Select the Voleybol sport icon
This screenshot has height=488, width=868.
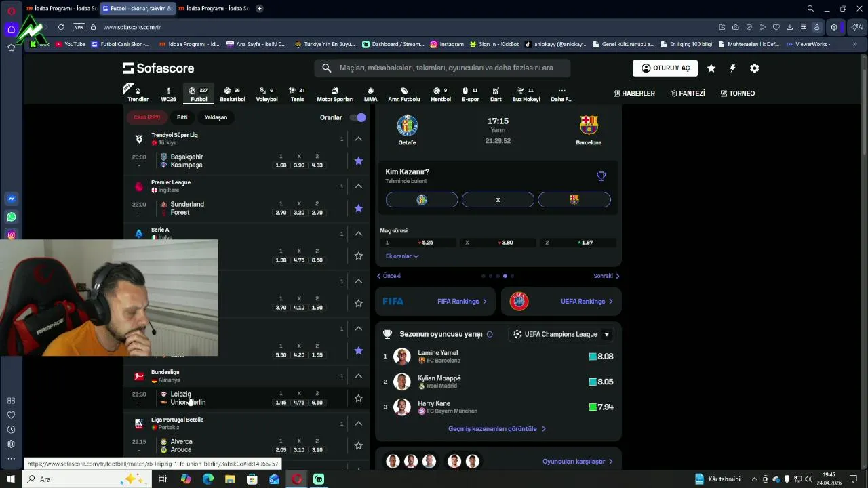[x=267, y=94]
